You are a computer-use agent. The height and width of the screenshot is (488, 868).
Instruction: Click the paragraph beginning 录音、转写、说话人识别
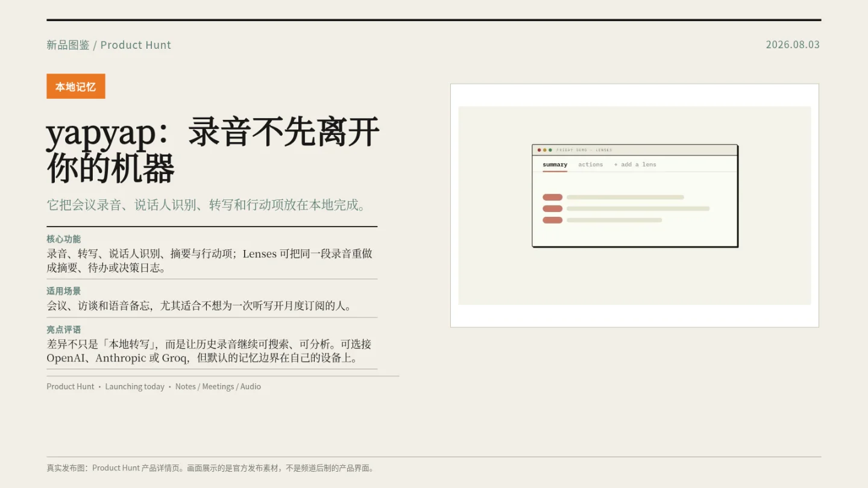click(x=210, y=260)
